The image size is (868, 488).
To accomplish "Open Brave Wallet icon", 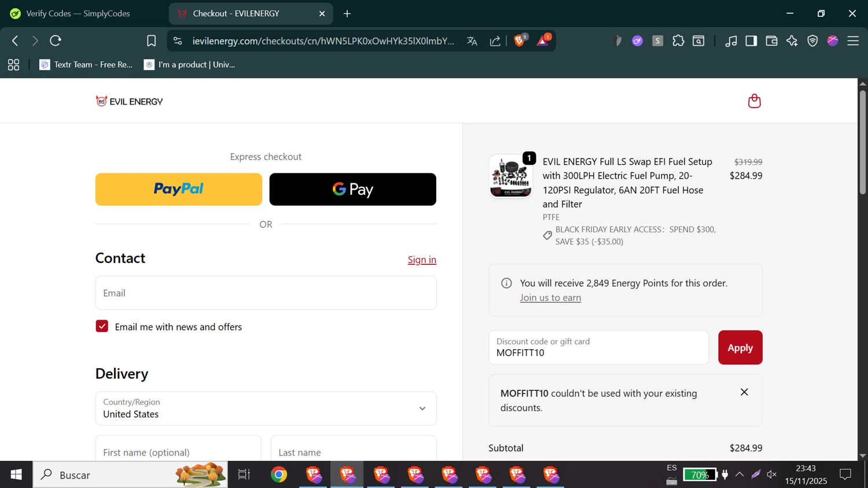I will (771, 40).
